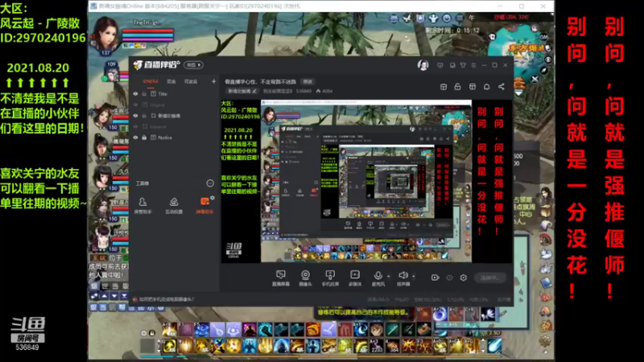Click the first skill icon in upper hotbar

point(169,329)
